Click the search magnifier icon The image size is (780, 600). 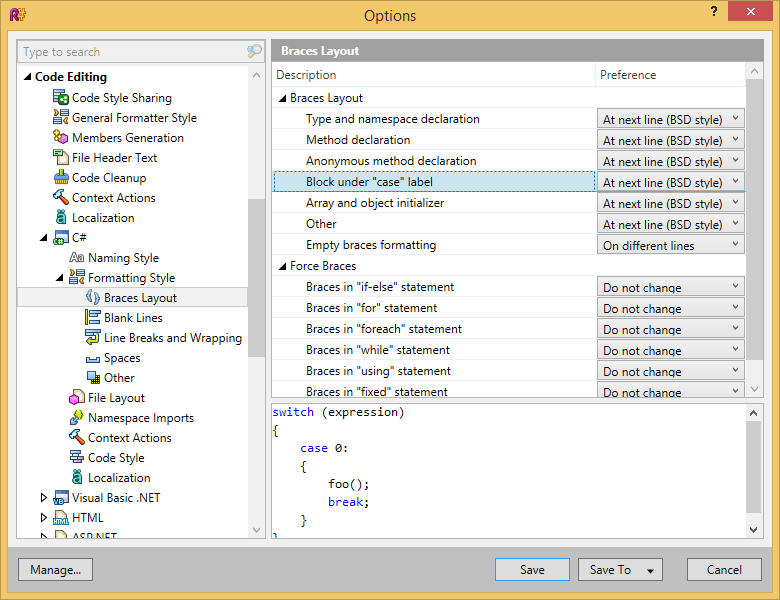click(254, 52)
